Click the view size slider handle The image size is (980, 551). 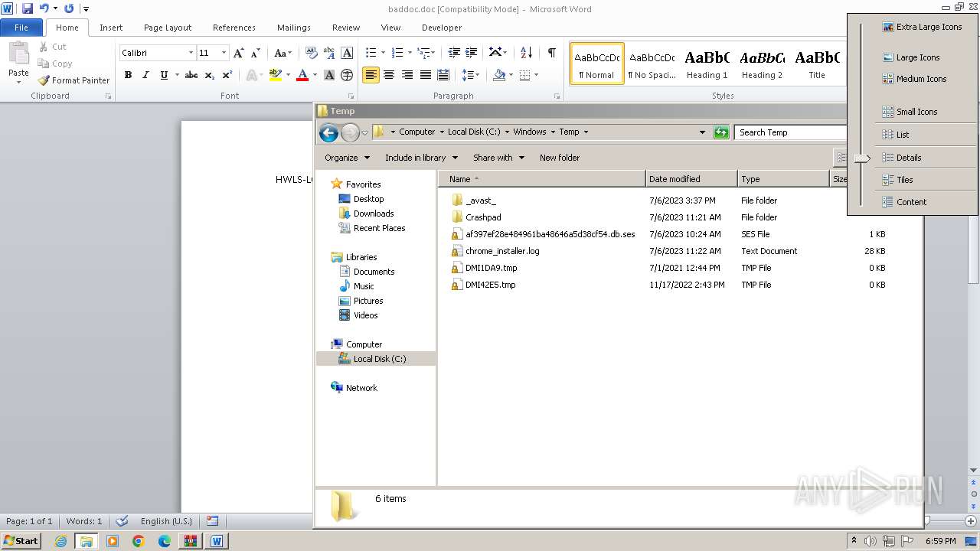(x=862, y=158)
